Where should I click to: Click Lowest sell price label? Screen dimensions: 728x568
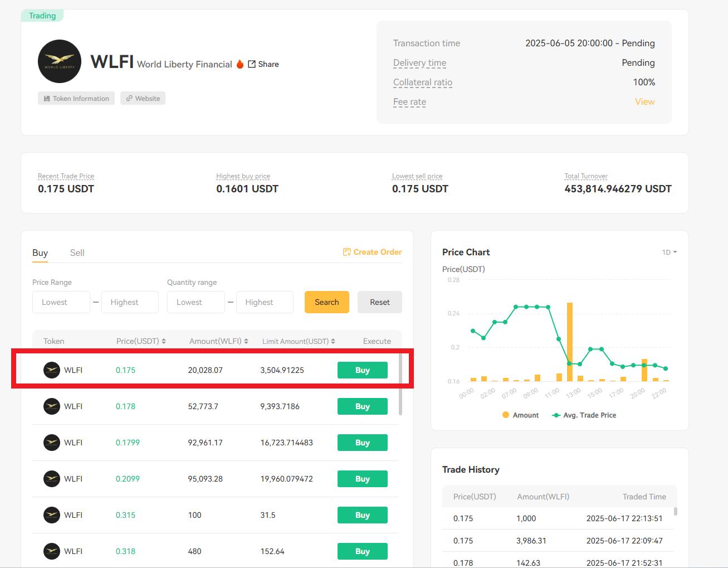417,176
